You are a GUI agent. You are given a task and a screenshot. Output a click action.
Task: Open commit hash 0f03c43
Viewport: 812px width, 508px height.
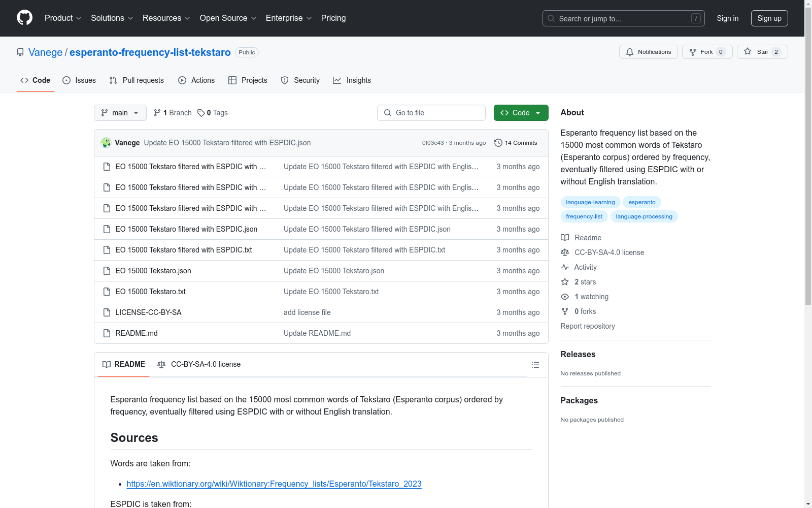point(433,143)
